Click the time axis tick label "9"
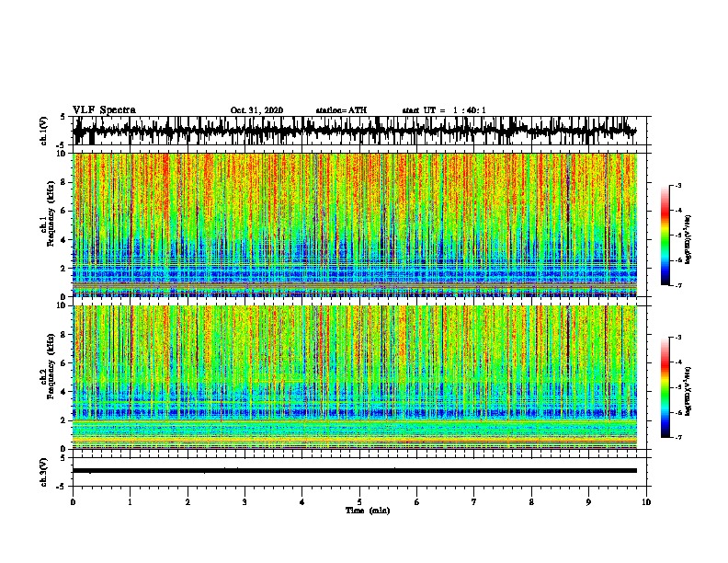 [x=588, y=502]
